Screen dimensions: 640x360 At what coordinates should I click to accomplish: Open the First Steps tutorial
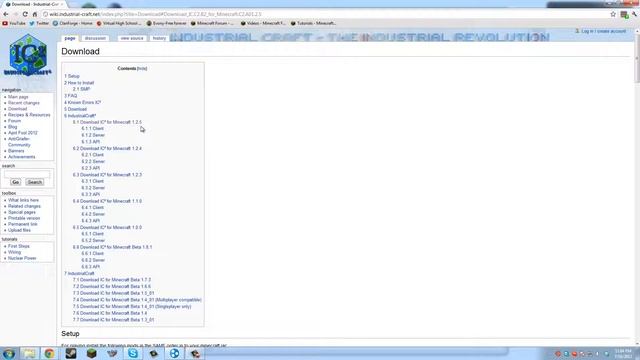[19, 246]
